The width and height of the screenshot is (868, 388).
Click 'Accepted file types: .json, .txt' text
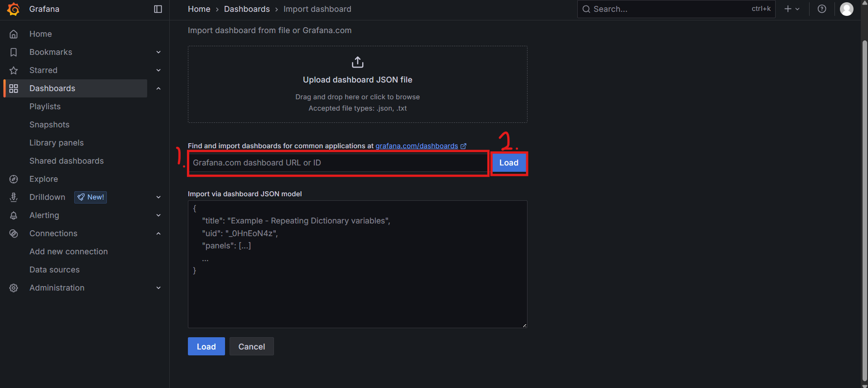click(x=358, y=108)
